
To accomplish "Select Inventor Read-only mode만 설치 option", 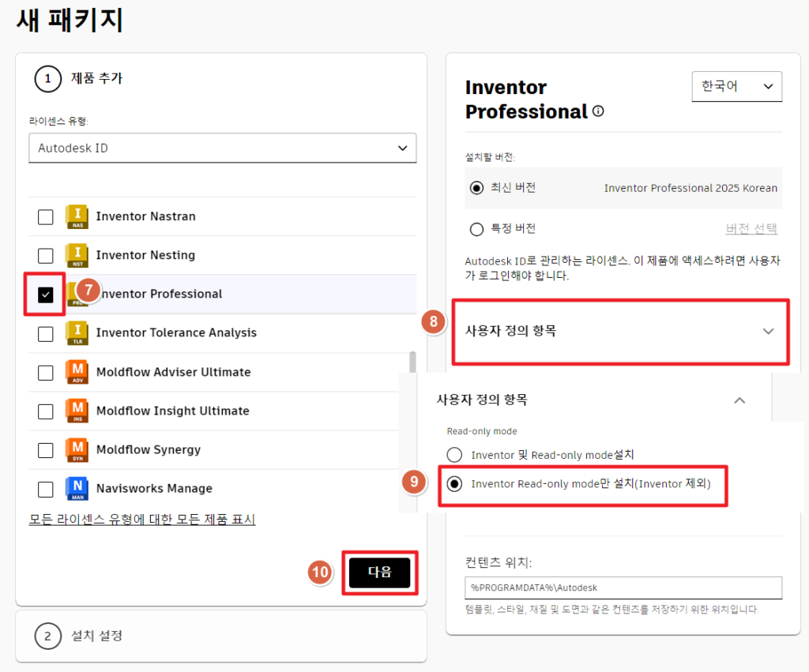I will [454, 484].
